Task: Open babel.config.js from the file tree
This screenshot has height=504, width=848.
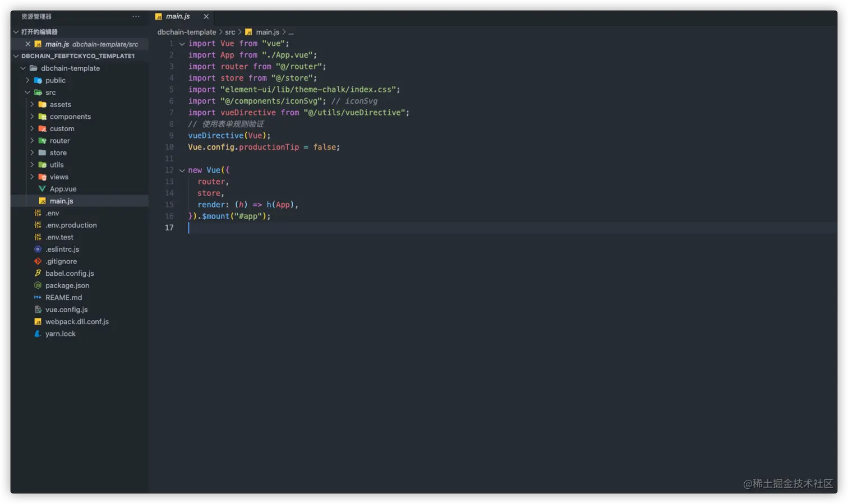Action: pyautogui.click(x=70, y=273)
